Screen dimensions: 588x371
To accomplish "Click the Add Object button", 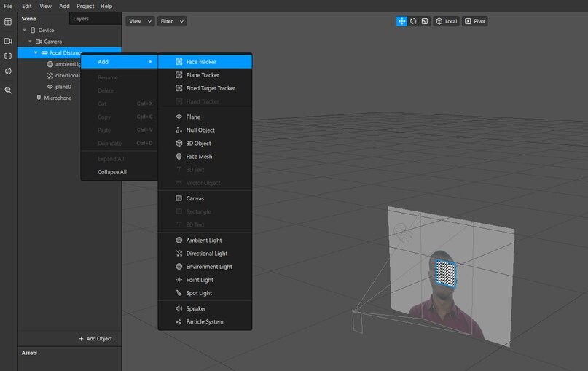I will point(95,339).
